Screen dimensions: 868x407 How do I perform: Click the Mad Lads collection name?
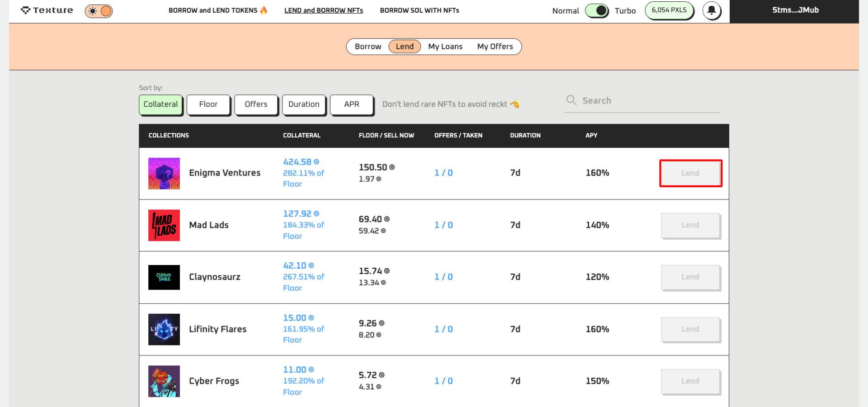[x=209, y=225]
